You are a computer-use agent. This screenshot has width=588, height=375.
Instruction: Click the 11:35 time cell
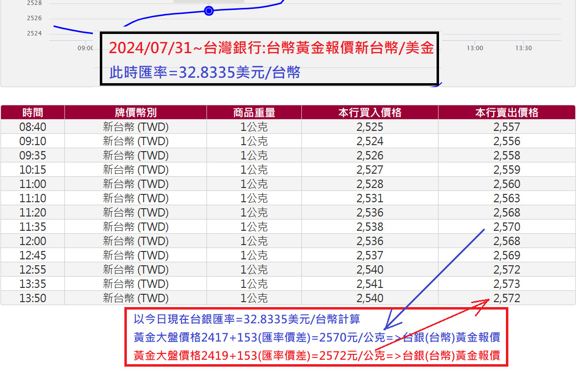(32, 227)
